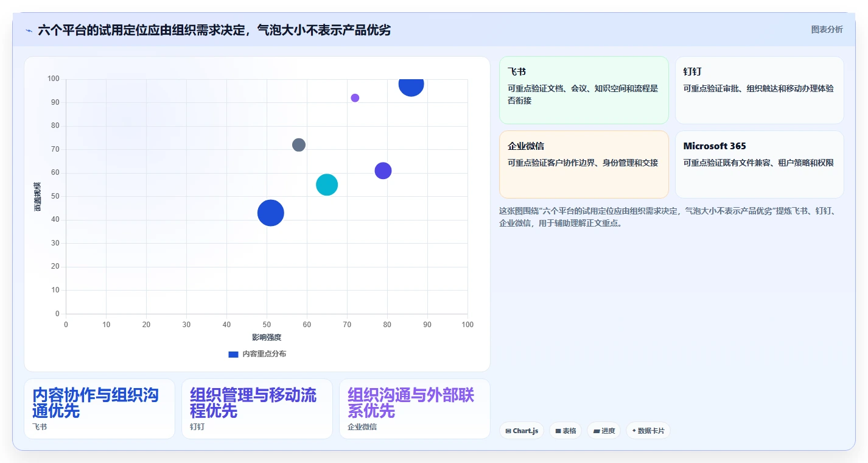Viewport: 868px width, 463px height.
Task: Click the '图表分析' label in the header
Action: (x=827, y=29)
